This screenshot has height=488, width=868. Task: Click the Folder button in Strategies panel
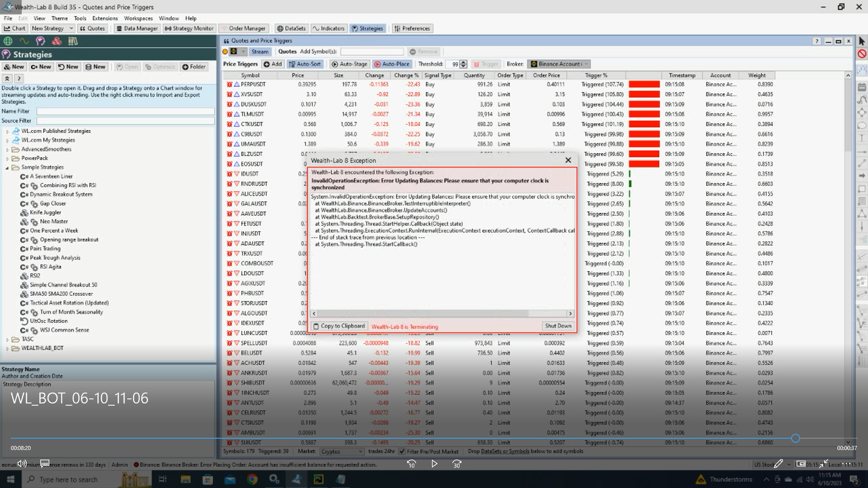[194, 66]
